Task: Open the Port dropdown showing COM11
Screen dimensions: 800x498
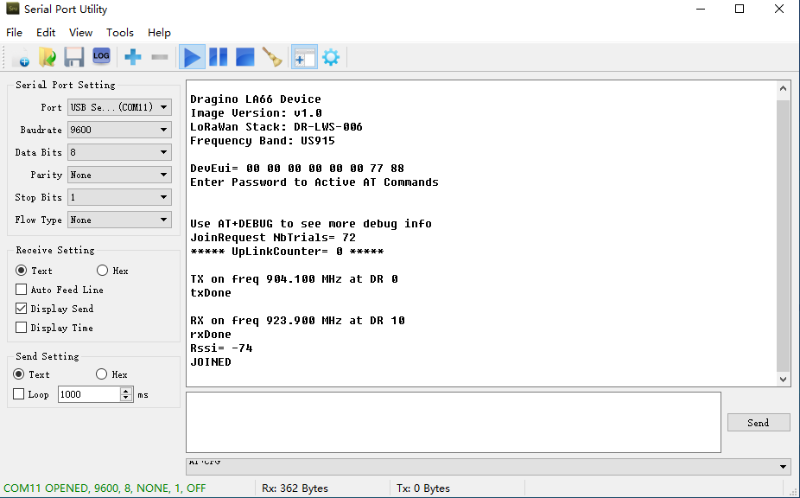Action: coord(119,107)
